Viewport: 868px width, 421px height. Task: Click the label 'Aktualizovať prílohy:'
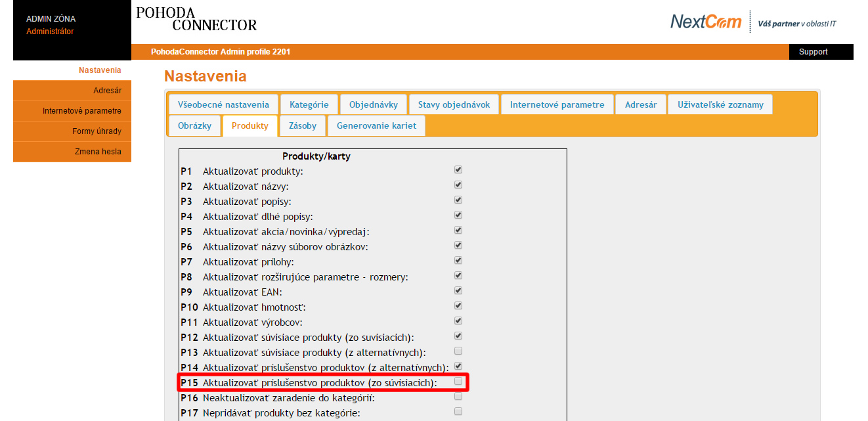248,262
